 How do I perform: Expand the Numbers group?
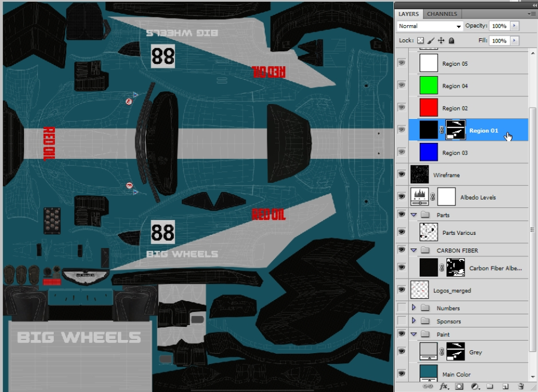click(x=414, y=308)
